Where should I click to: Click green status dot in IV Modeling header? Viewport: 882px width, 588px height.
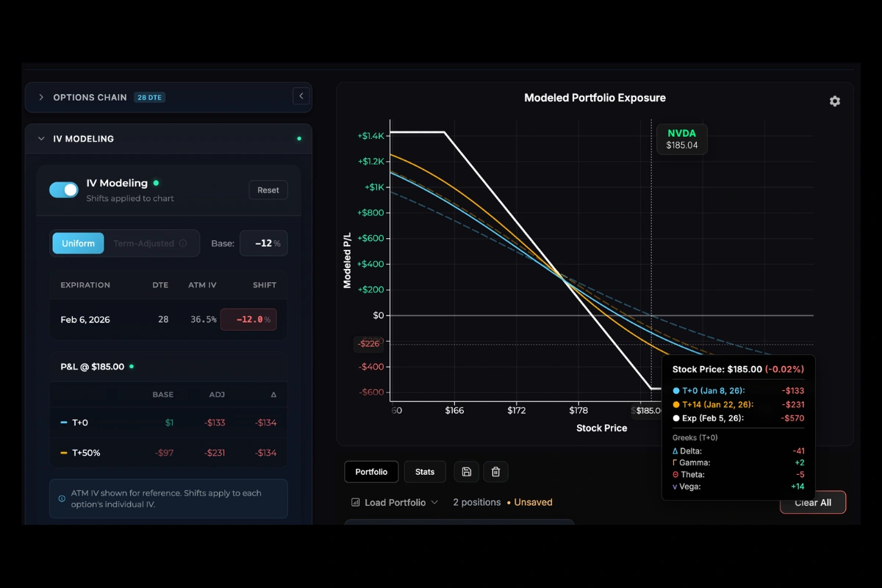point(299,139)
